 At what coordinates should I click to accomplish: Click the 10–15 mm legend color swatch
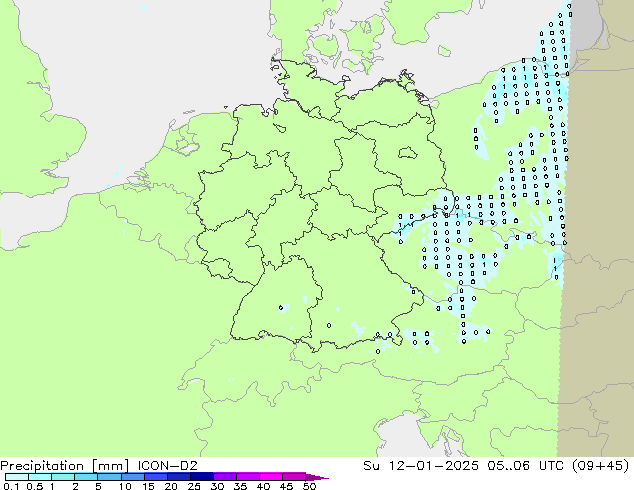coord(132,477)
